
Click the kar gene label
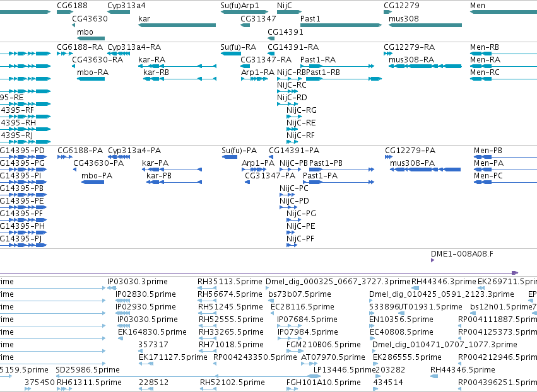pyautogui.click(x=144, y=18)
